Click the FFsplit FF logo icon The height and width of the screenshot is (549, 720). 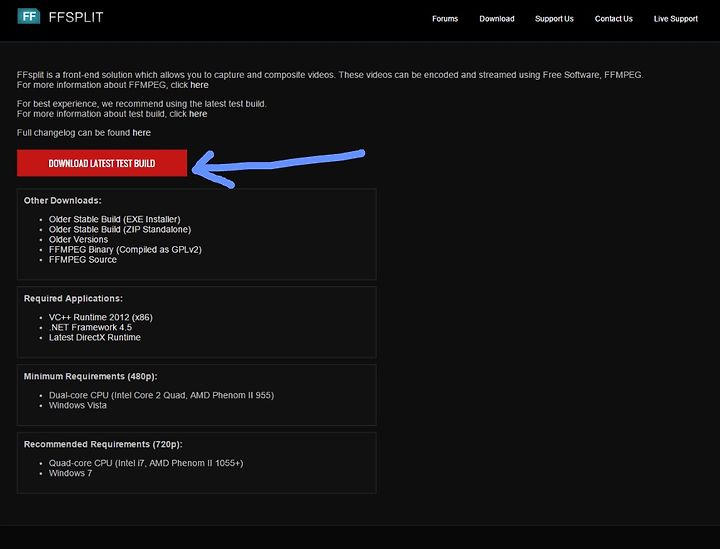point(28,17)
